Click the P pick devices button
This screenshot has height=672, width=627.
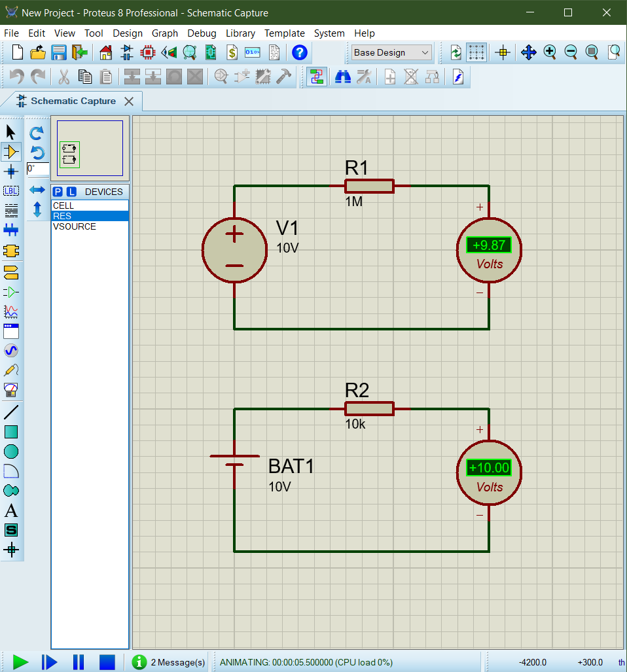pyautogui.click(x=58, y=192)
